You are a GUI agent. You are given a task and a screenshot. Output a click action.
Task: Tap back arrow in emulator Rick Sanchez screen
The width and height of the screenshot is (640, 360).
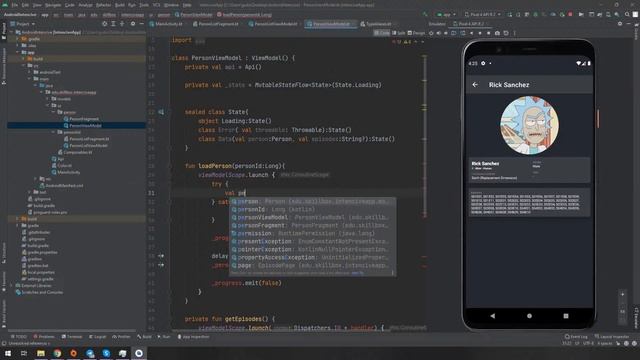[x=475, y=84]
